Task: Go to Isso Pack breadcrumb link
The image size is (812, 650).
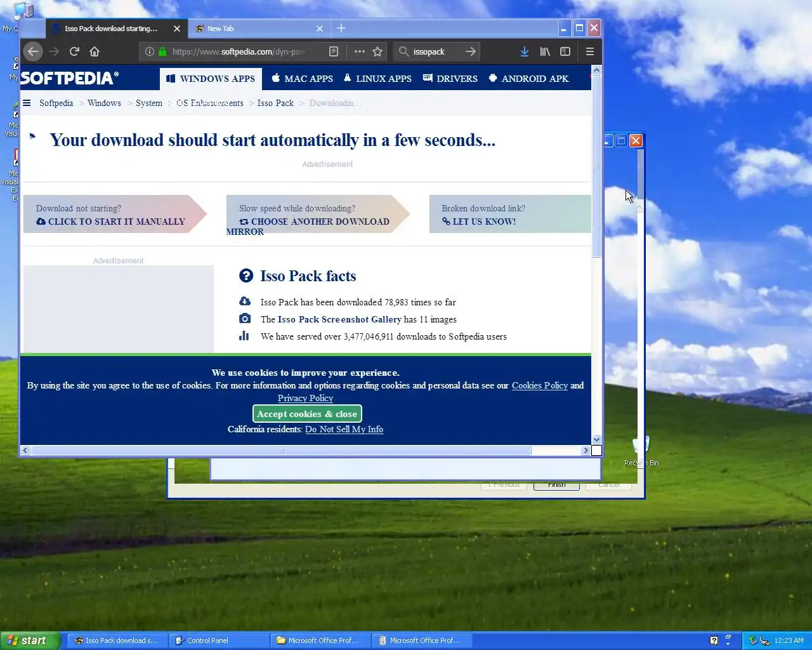Action: (x=275, y=103)
